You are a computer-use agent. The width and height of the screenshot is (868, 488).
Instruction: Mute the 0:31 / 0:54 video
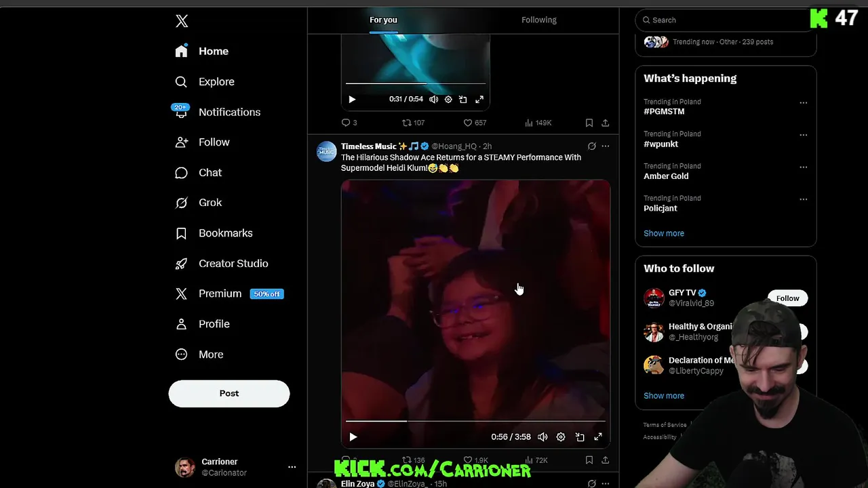click(x=433, y=99)
